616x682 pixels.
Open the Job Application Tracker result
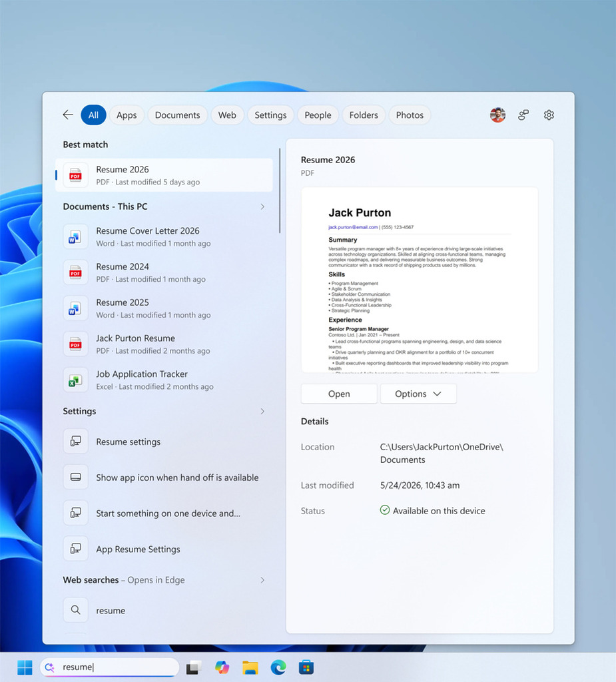164,380
